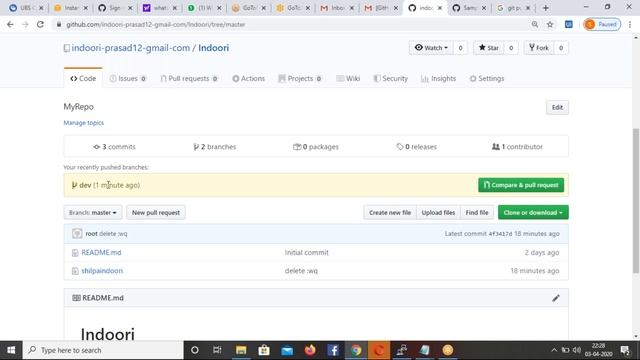Open File Explorer from taskbar
Screen dimensions: 640x360
coord(241,350)
